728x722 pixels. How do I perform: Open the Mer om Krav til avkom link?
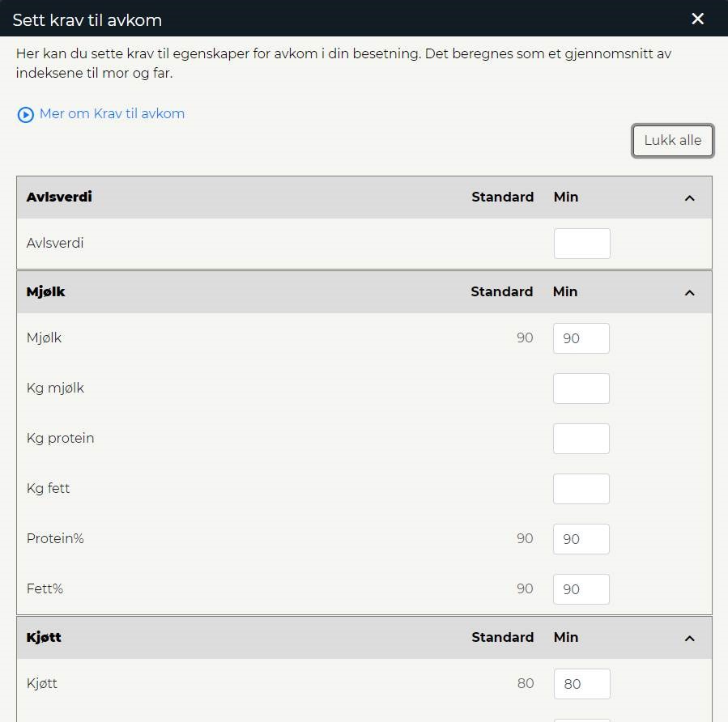[x=112, y=113]
